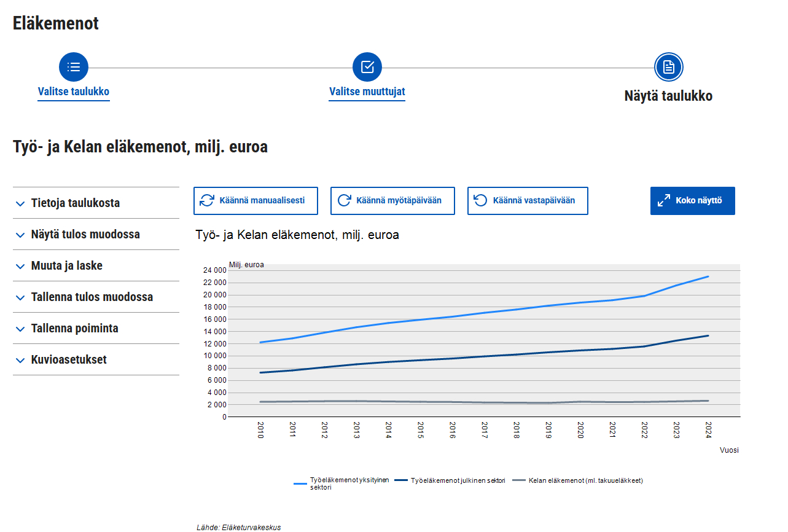Click the document icon for Näytä taulukko step
788x532 pixels.
669,67
